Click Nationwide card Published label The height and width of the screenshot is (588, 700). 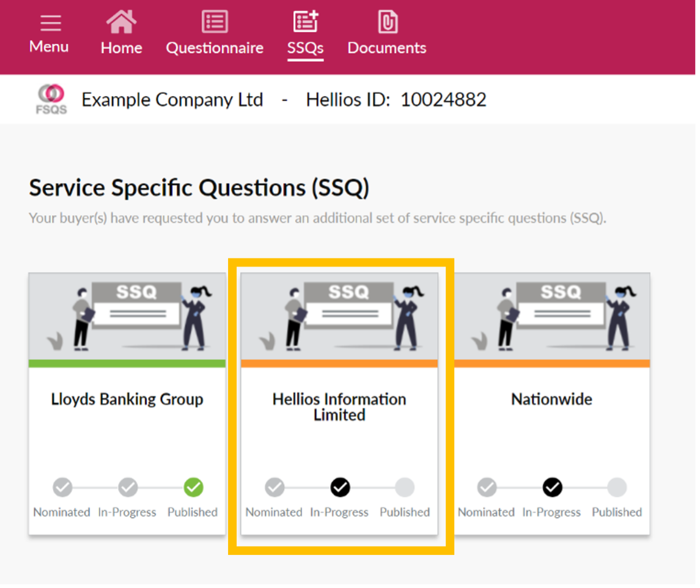(x=617, y=512)
